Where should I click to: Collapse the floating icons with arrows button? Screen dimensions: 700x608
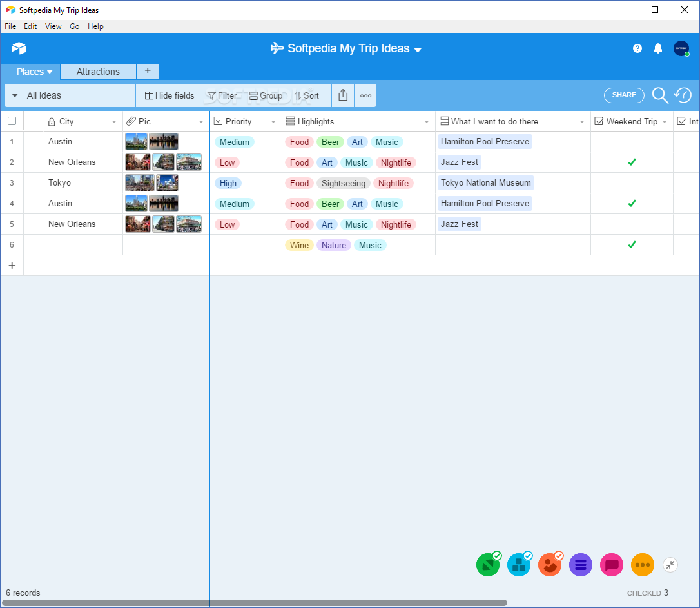[x=670, y=565]
